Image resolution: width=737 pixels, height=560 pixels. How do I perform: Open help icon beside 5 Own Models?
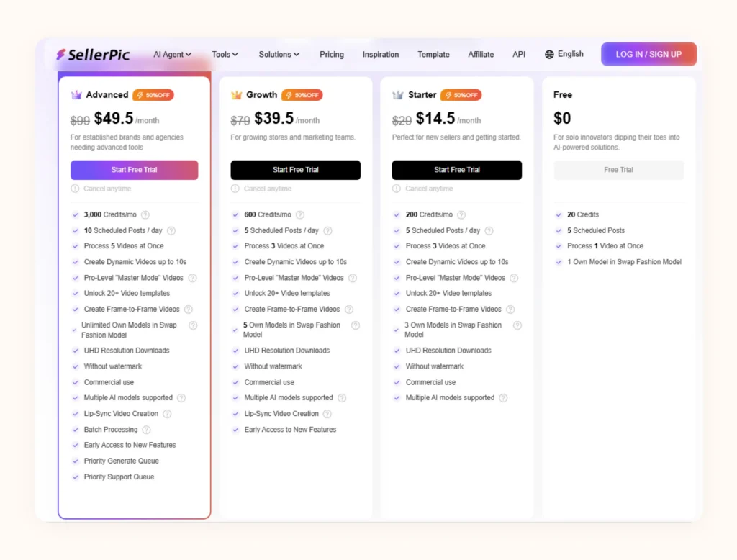356,325
